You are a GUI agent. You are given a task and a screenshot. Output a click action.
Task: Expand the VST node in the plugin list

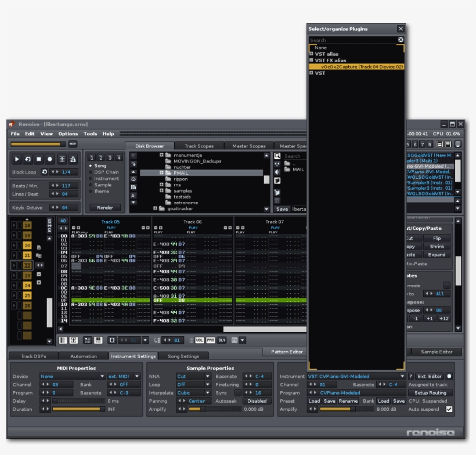point(311,72)
